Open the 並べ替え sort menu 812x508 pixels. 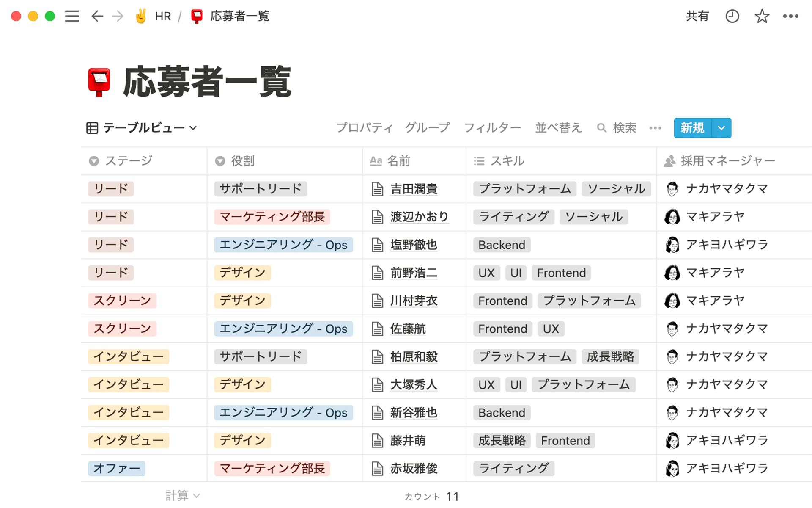[x=558, y=128]
